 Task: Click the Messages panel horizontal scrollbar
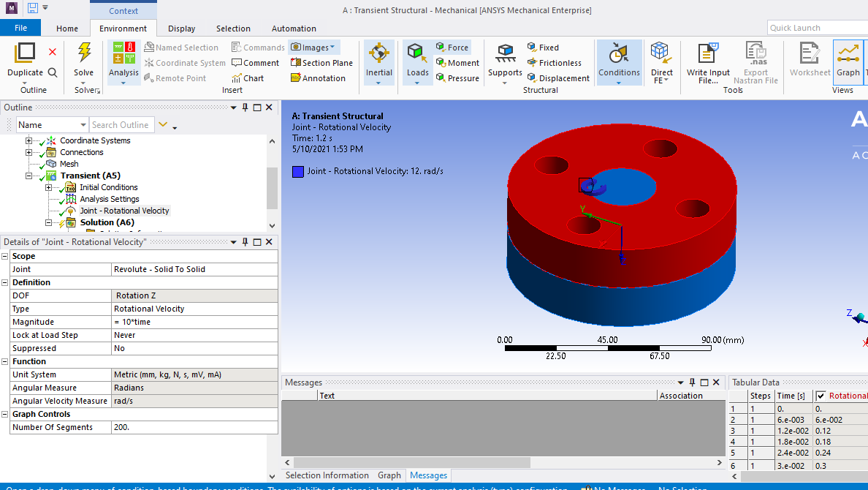[x=412, y=462]
